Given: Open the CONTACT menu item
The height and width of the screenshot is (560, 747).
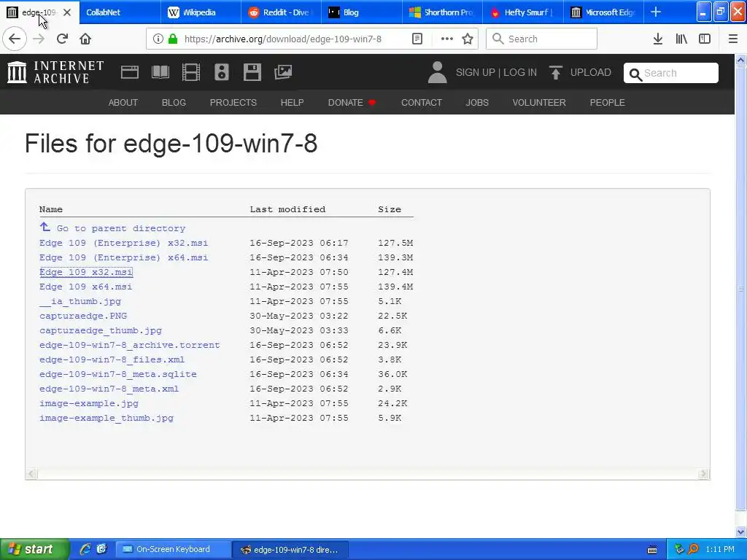Looking at the screenshot, I should [x=422, y=102].
